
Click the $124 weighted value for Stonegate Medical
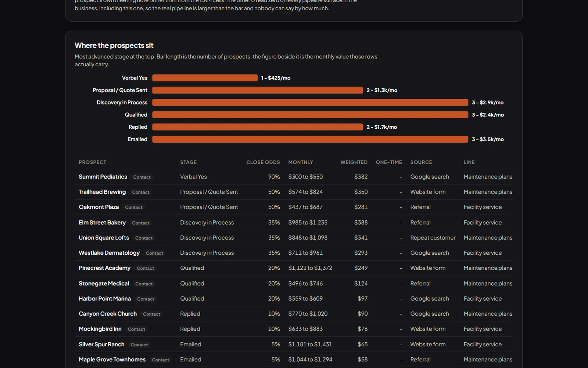pos(361,283)
